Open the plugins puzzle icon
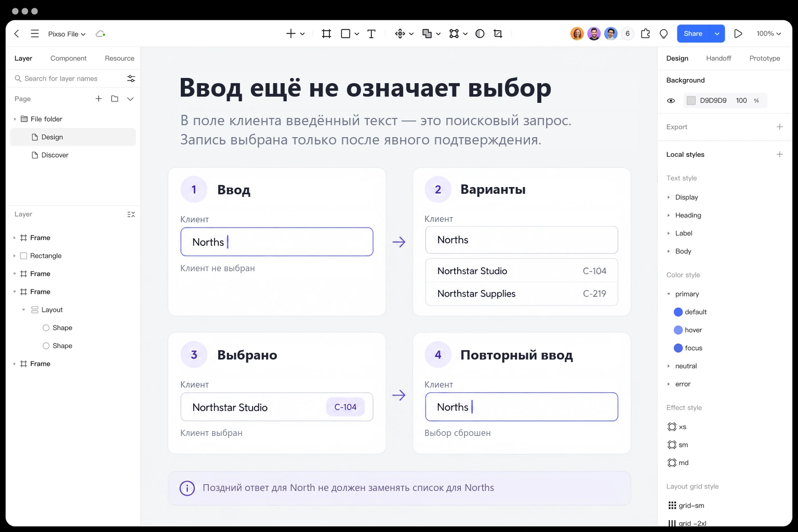The width and height of the screenshot is (798, 532). click(x=645, y=34)
